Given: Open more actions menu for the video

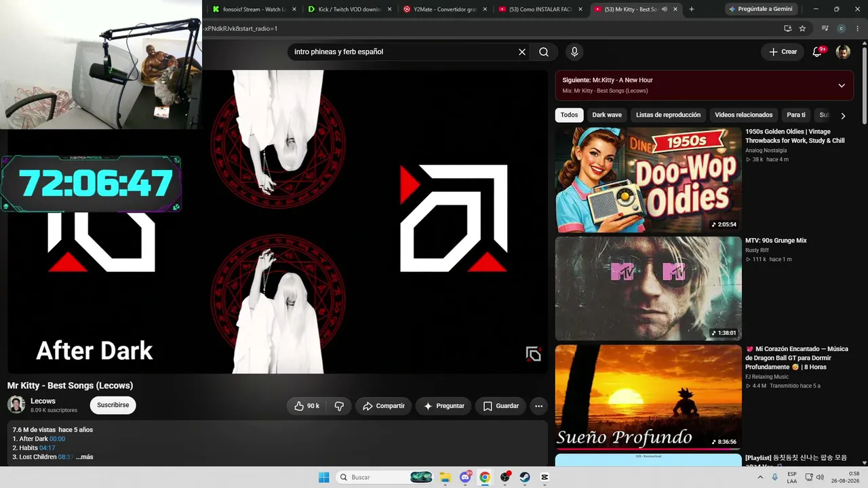Looking at the screenshot, I should coord(538,406).
